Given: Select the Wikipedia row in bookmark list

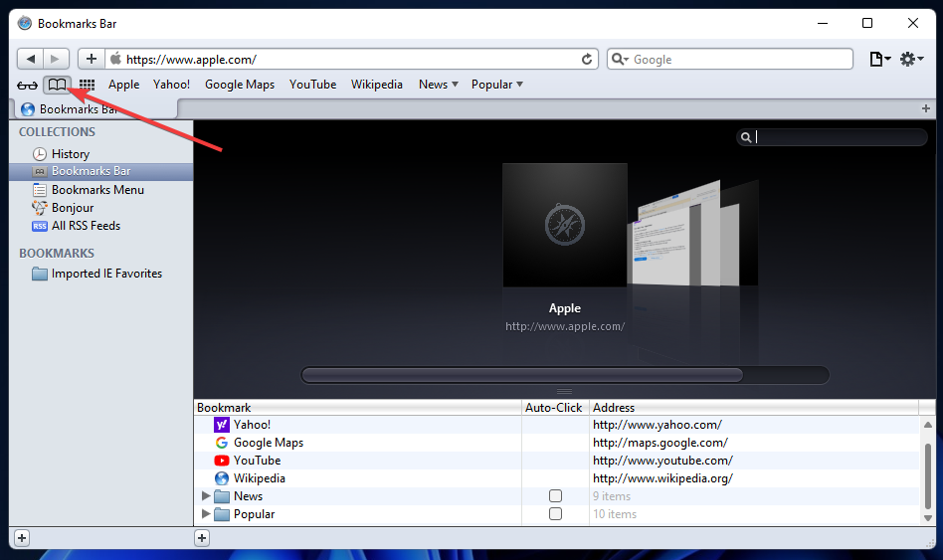Looking at the screenshot, I should tap(556, 478).
